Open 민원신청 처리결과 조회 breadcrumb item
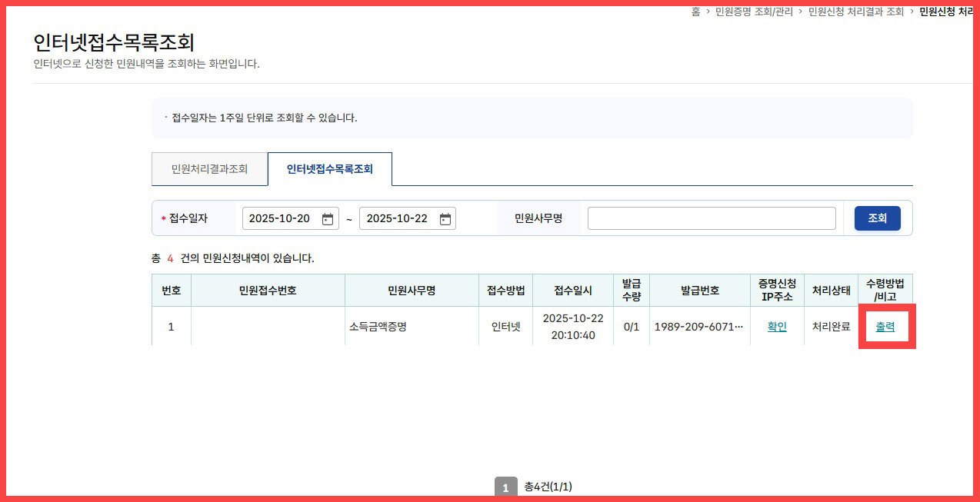980x502 pixels. [x=856, y=12]
